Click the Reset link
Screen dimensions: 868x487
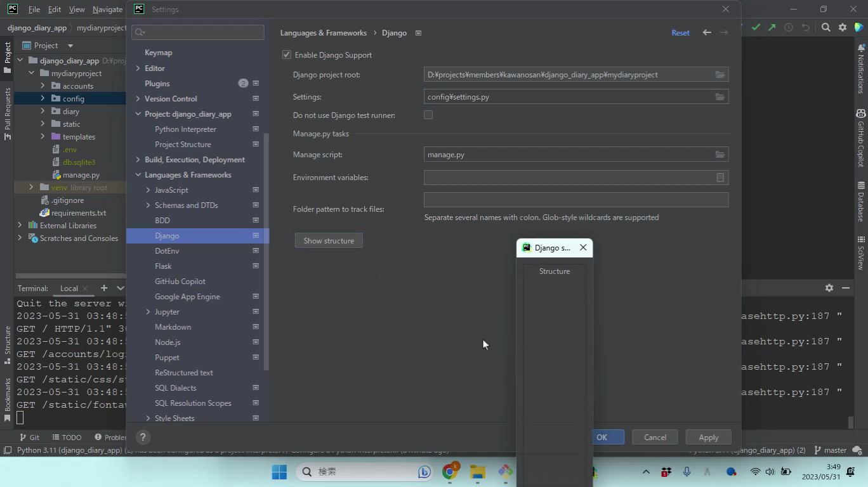tap(680, 33)
